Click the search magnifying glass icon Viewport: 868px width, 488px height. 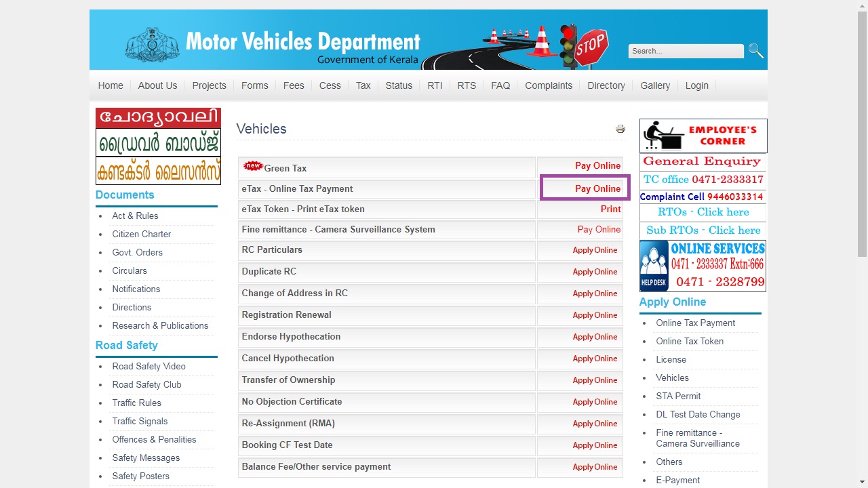coord(755,49)
